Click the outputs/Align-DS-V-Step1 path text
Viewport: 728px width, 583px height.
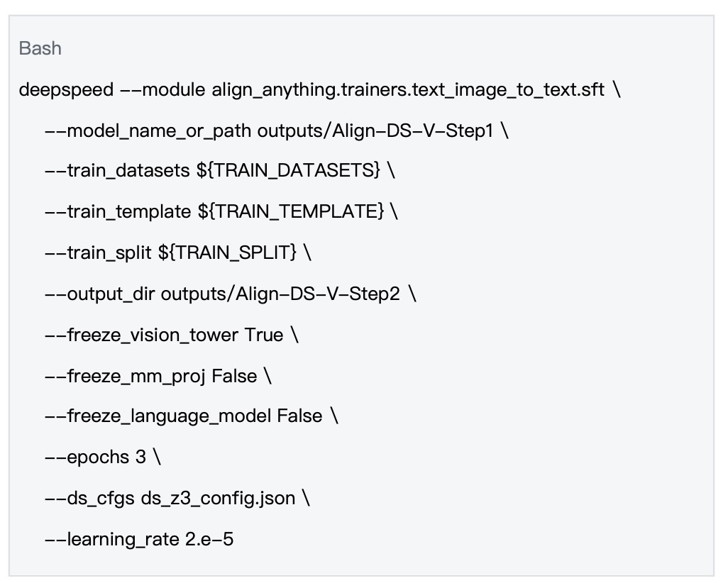pyautogui.click(x=375, y=131)
